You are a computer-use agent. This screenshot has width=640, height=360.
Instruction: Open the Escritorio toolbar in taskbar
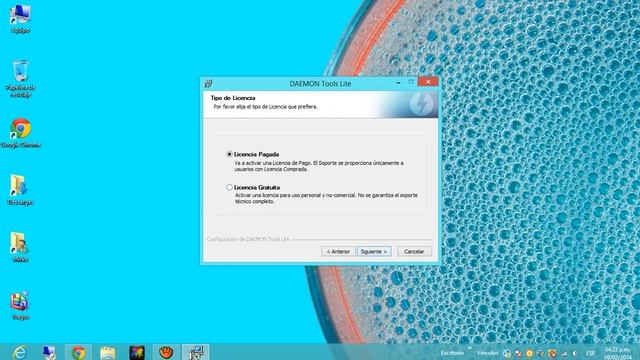click(452, 353)
